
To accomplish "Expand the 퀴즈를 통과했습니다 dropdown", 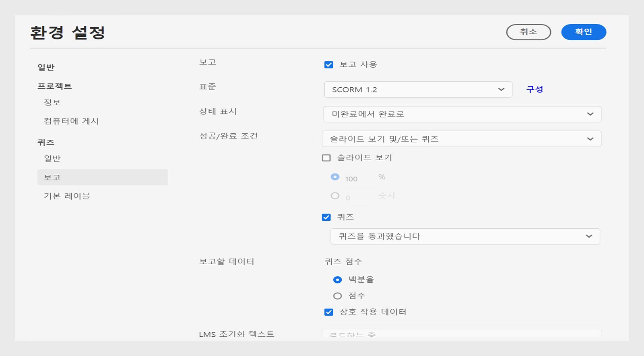I will click(x=465, y=236).
